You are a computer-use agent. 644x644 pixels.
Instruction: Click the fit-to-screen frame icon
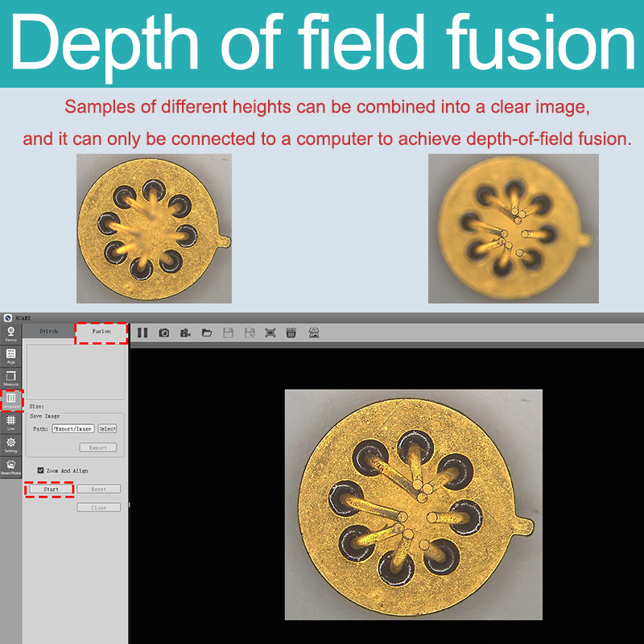(270, 332)
